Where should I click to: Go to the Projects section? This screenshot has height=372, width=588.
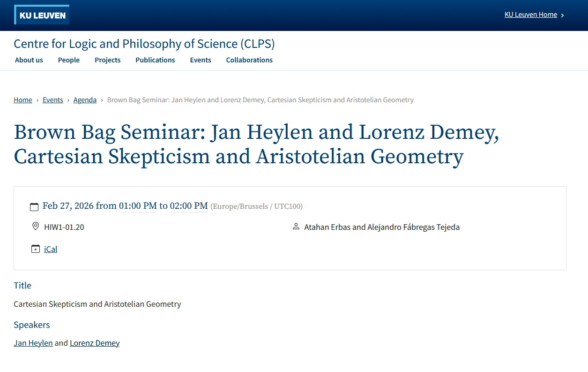(107, 60)
